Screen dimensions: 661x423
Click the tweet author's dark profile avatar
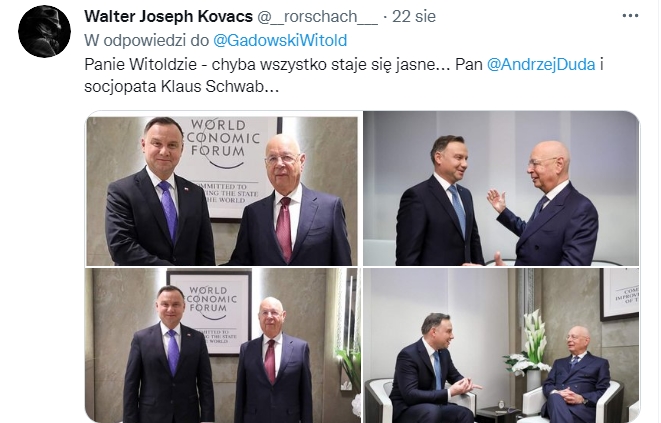tap(44, 32)
